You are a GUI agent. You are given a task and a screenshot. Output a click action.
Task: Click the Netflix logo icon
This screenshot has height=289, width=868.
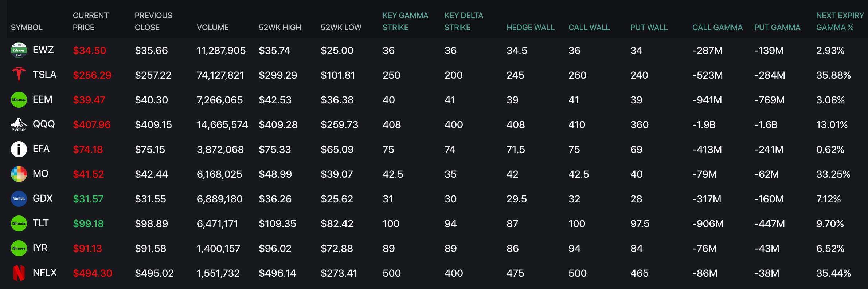[x=19, y=273]
